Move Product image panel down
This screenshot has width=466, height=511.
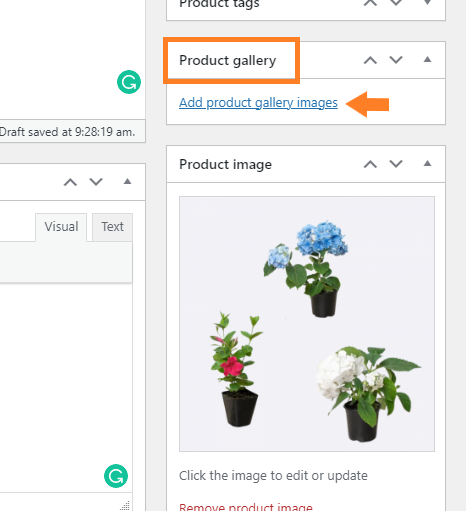point(396,164)
